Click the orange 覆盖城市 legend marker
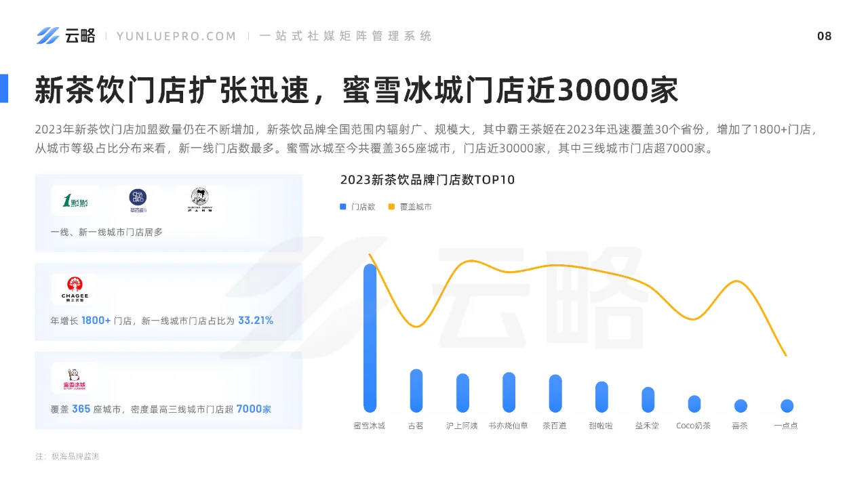The image size is (868, 488). [391, 206]
